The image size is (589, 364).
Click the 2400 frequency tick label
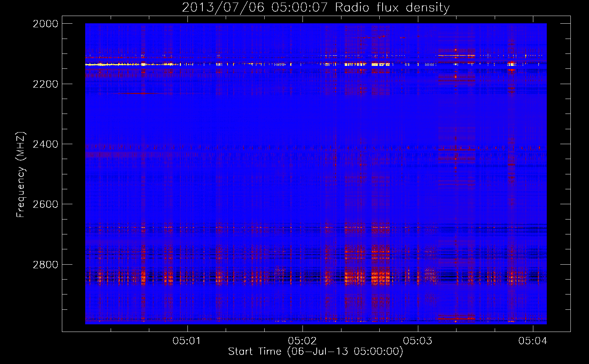pyautogui.click(x=46, y=144)
